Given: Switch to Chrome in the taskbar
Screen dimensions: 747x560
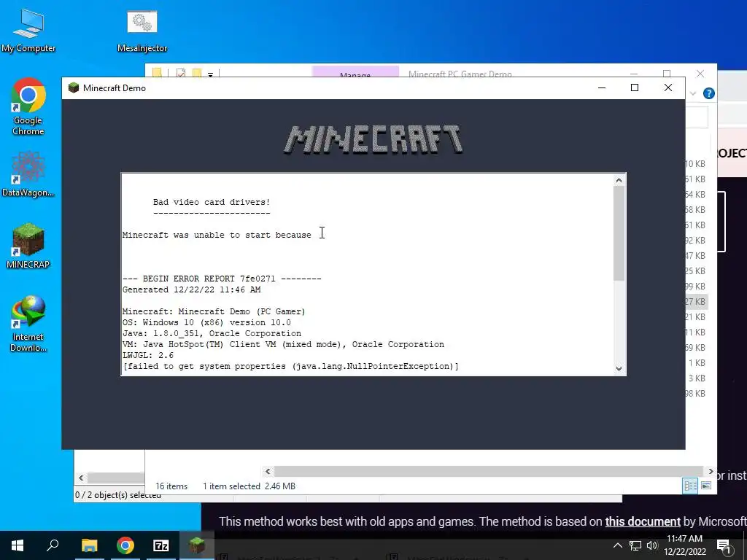Looking at the screenshot, I should [x=125, y=545].
